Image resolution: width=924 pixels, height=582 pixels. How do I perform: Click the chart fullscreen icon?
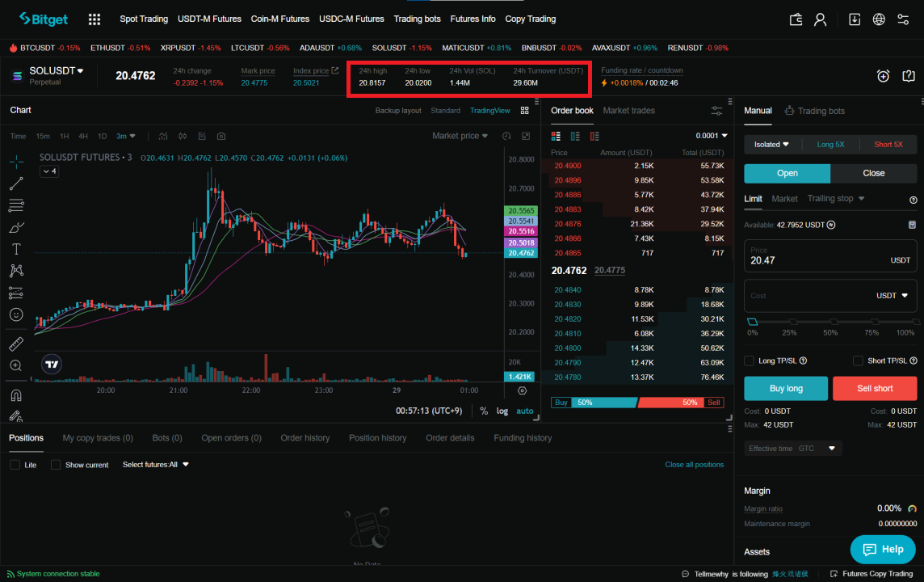(x=526, y=137)
